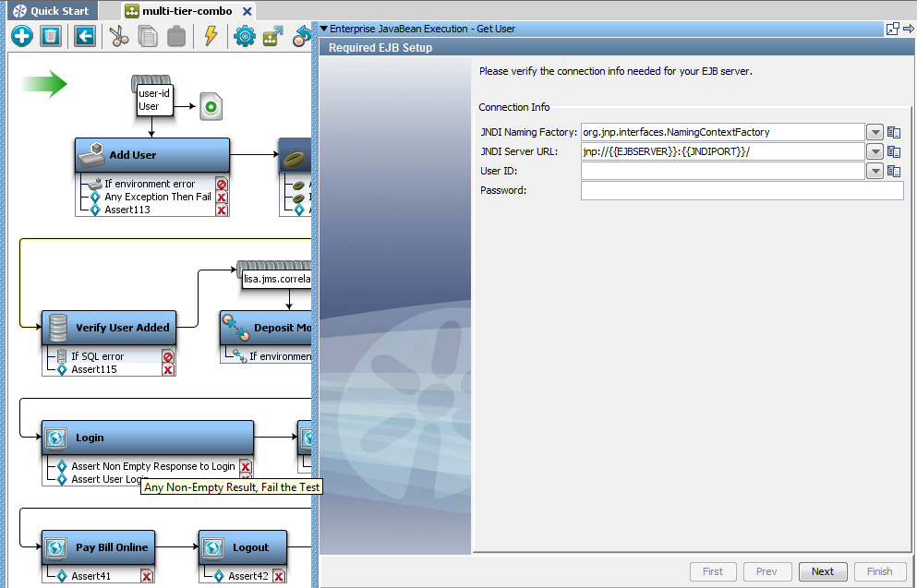Select the Assert41 assertion
This screenshot has height=588, width=917.
[x=90, y=576]
